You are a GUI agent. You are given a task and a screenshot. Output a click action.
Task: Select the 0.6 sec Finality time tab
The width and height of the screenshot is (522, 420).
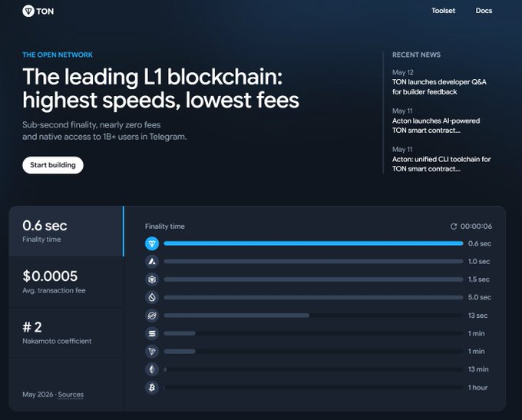(x=67, y=231)
